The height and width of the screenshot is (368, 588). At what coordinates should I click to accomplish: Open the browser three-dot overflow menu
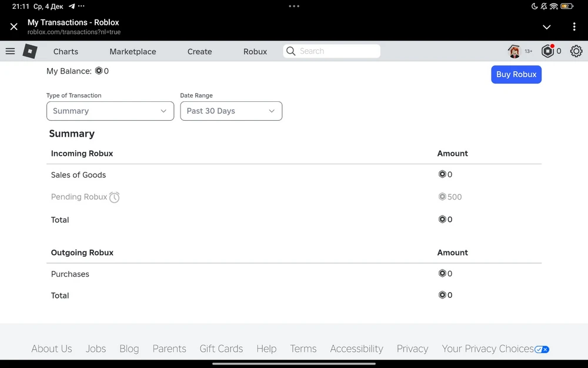[x=574, y=26]
